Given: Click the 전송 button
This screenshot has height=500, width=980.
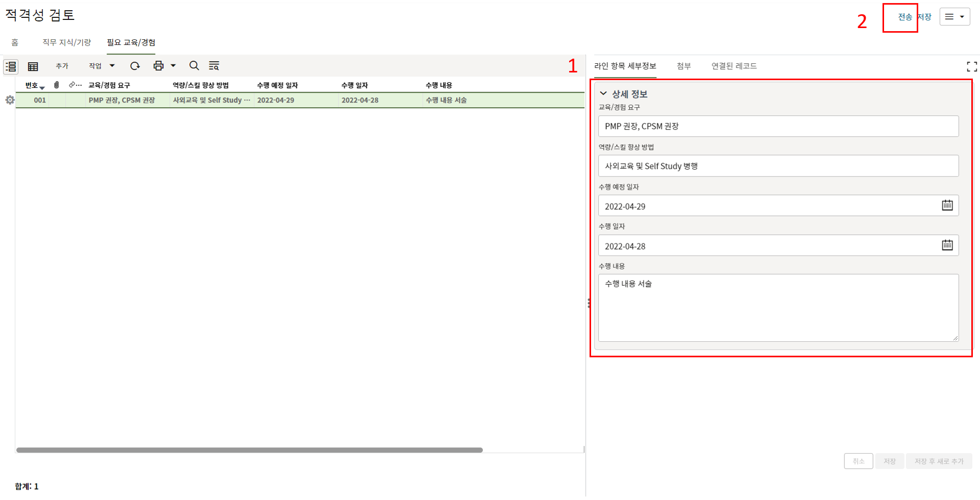Looking at the screenshot, I should click(x=904, y=17).
